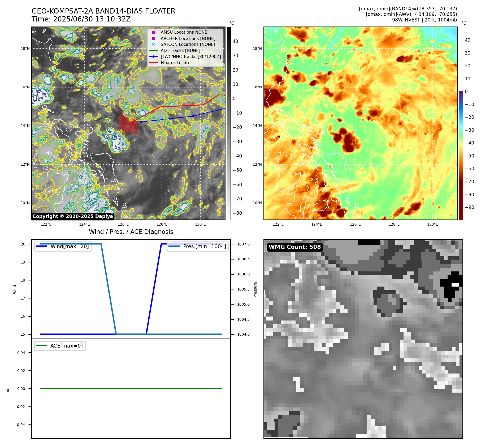Screen dimensions: 481x448
Task: Click the grayscale BAND14 temperature colorbar
Action: coord(229,123)
